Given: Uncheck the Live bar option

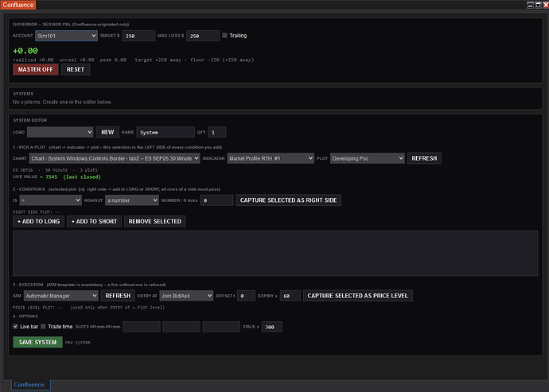Looking at the screenshot, I should tap(15, 327).
